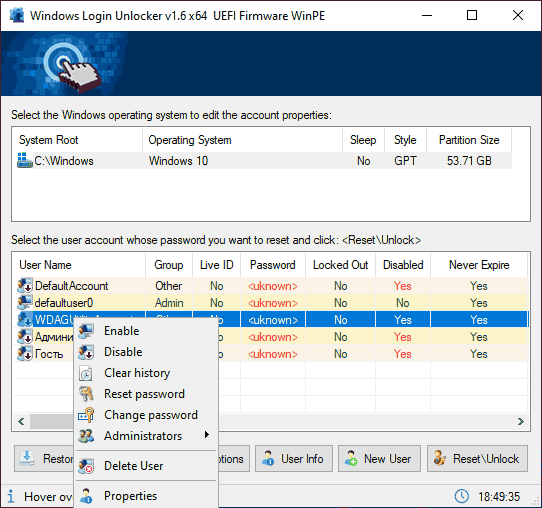Click the Restore button

point(44,459)
